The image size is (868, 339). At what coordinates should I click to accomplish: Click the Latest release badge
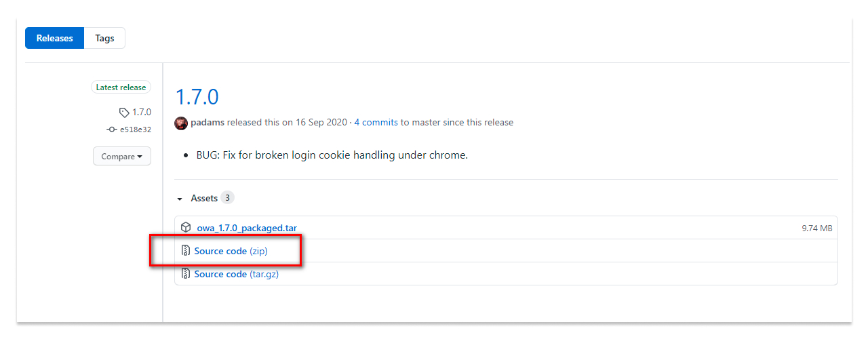(121, 87)
